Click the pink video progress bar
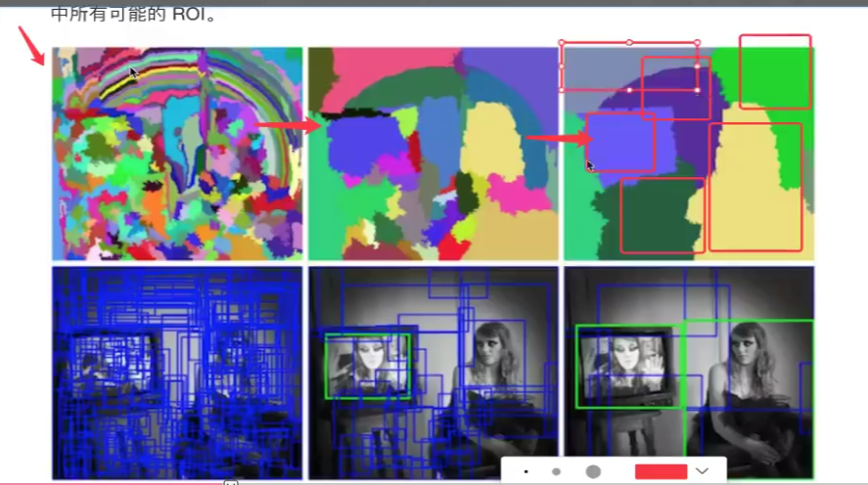Image resolution: width=868 pixels, height=485 pixels. tap(111, 483)
